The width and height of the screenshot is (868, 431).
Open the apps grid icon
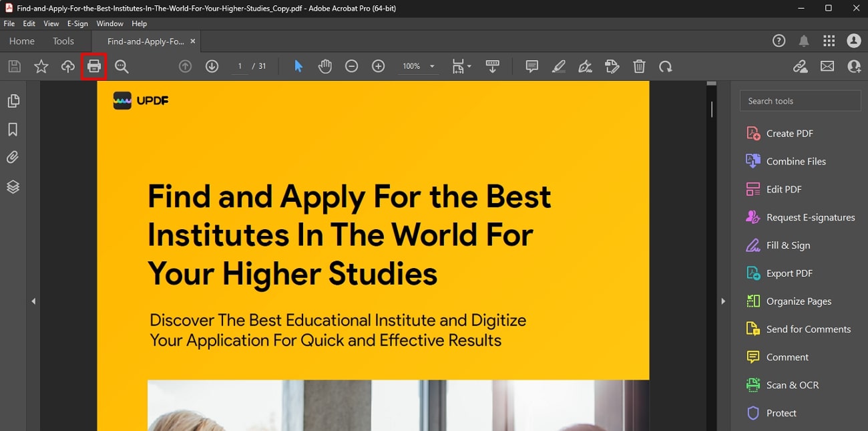pos(829,41)
